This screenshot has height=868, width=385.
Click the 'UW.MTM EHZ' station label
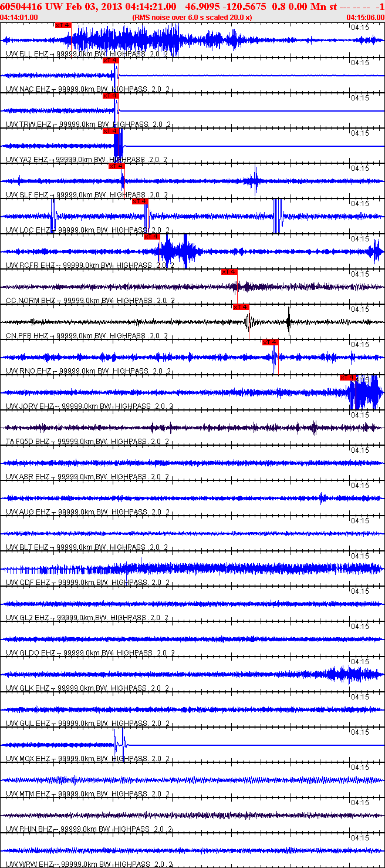(x=28, y=793)
